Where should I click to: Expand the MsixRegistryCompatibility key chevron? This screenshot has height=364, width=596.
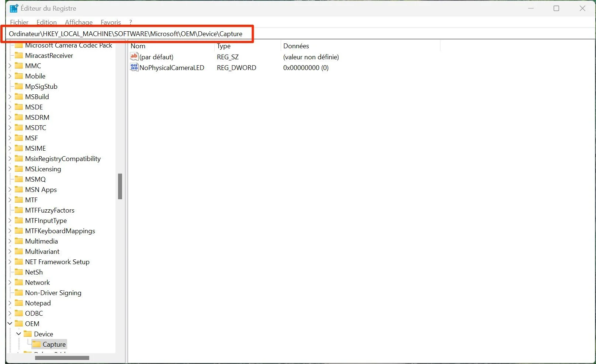[10, 158]
